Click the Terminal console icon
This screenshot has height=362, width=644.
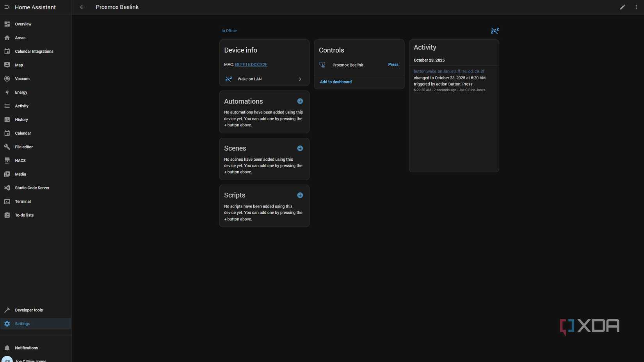point(7,202)
